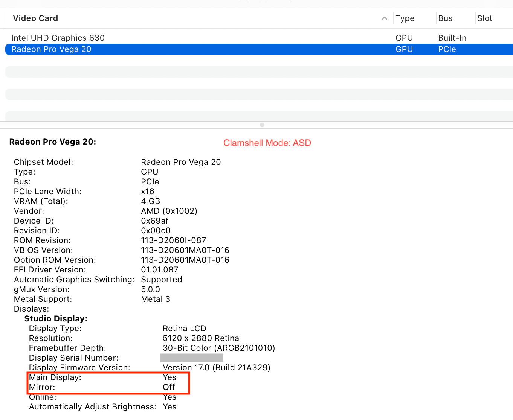
Task: Click the Option ROM Version value 113-D20601MA0T-016
Action: pyautogui.click(x=185, y=260)
